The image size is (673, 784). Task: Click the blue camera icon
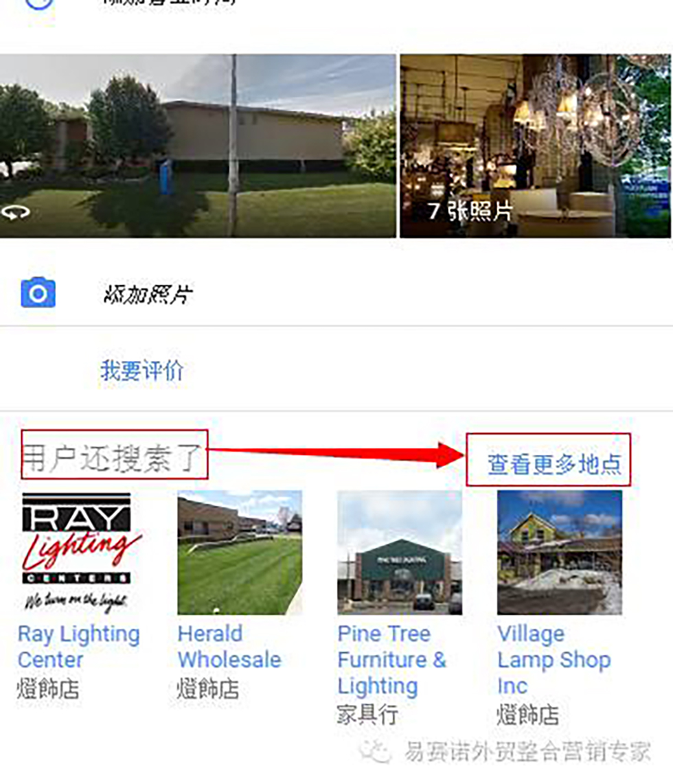pyautogui.click(x=38, y=293)
